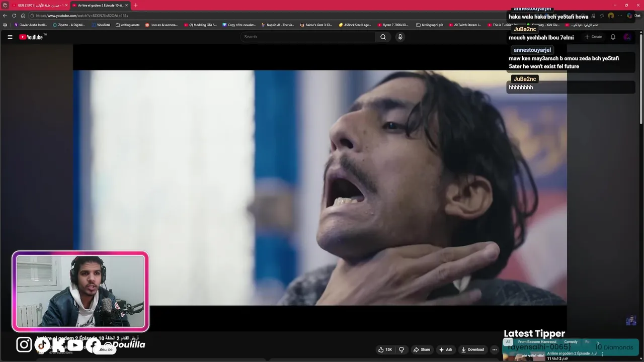Close the Arrière el godem tab
This screenshot has height=362, width=644.
[126, 5]
